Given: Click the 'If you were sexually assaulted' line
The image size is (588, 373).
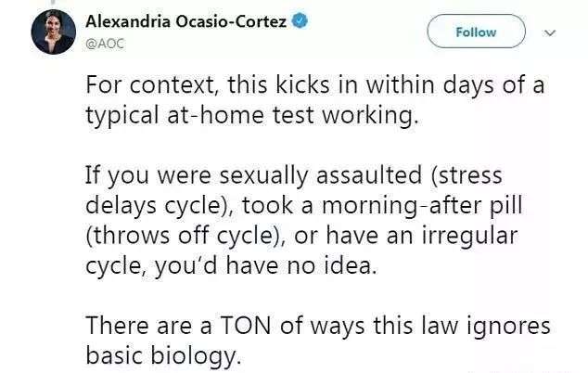Looking at the screenshot, I should coord(294,176).
